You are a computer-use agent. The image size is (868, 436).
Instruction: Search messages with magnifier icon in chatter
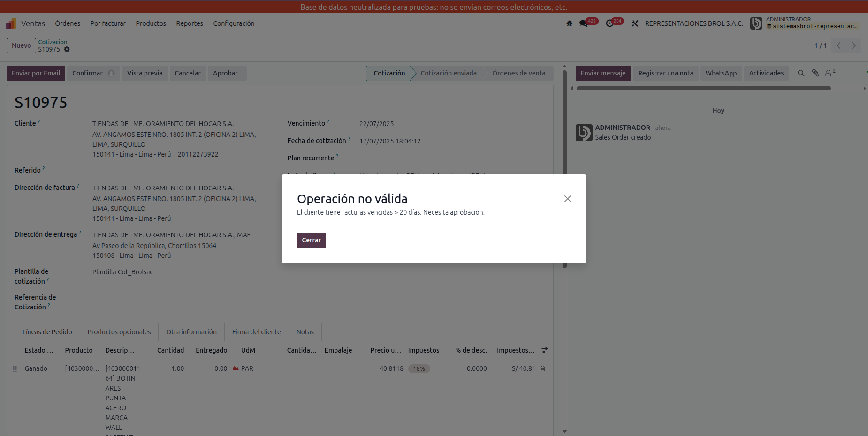pos(801,73)
